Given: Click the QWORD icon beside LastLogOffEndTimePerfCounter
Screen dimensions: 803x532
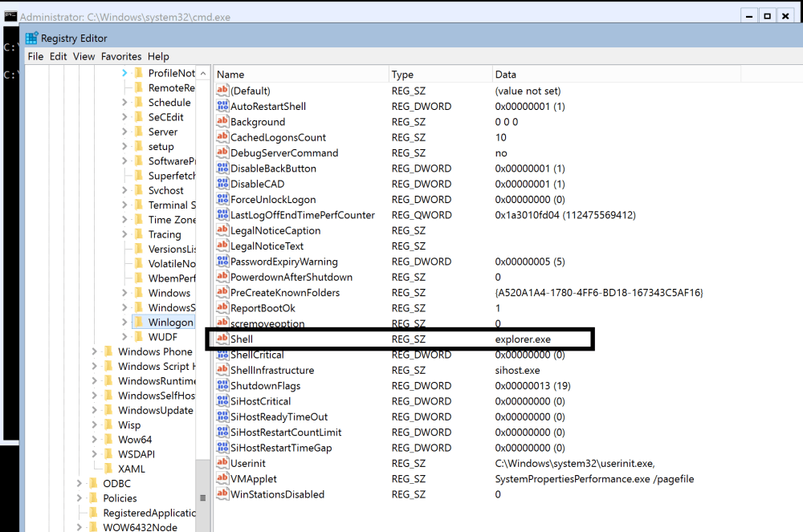Looking at the screenshot, I should coord(222,214).
